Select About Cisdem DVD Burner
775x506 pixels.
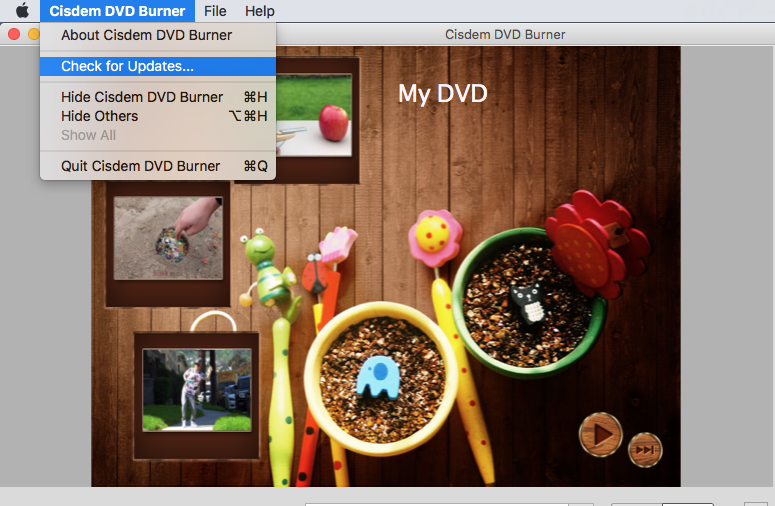click(x=158, y=35)
